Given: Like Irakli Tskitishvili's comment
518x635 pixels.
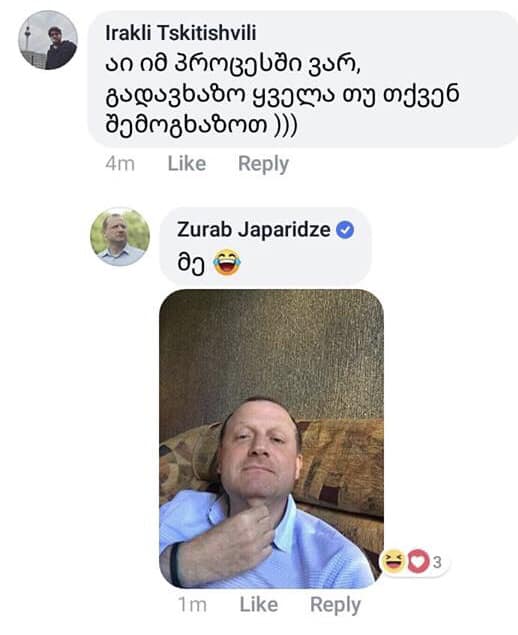Looking at the screenshot, I should pos(187,164).
